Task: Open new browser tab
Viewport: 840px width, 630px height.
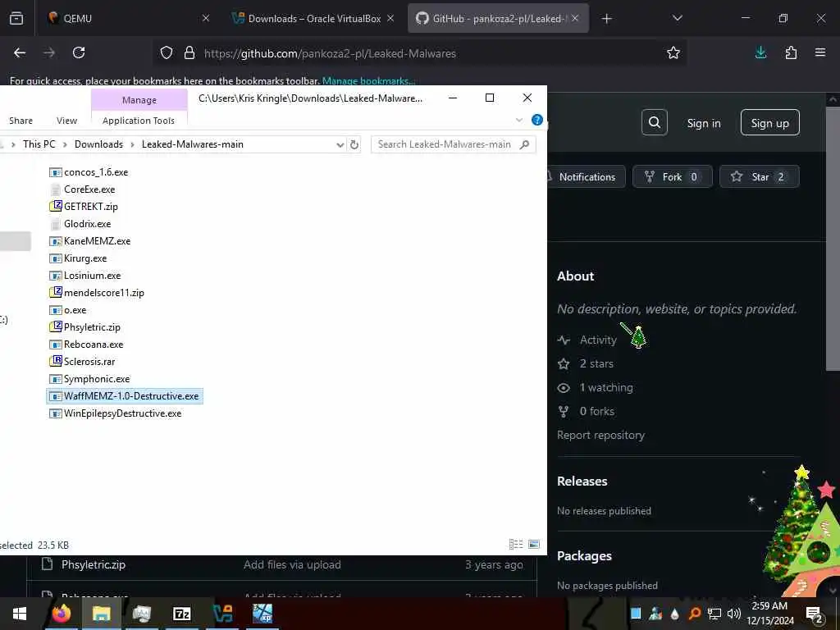Action: [606, 19]
